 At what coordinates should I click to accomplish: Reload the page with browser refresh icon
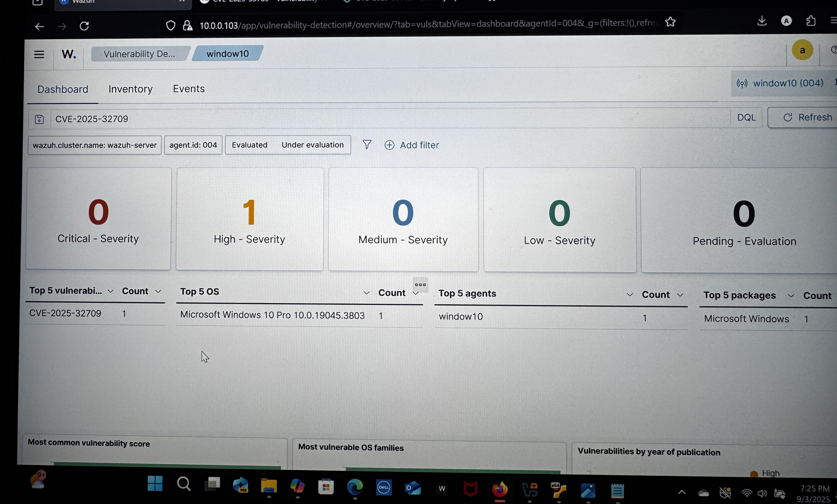coord(84,26)
